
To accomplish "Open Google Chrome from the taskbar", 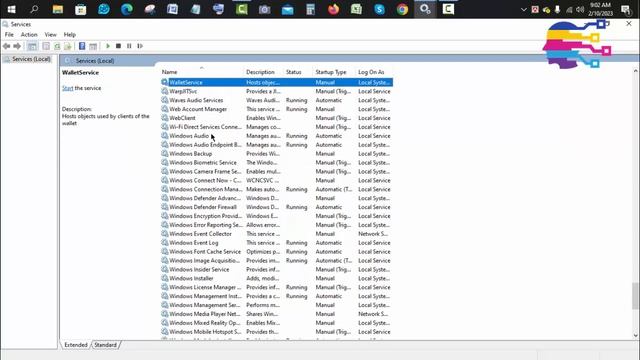I will (402, 9).
